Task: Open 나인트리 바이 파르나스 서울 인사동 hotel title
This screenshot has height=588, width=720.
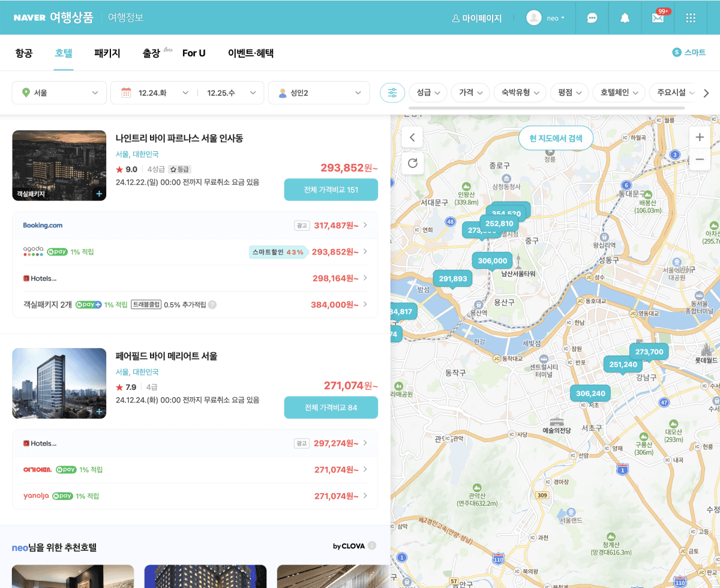Action: pos(179,138)
